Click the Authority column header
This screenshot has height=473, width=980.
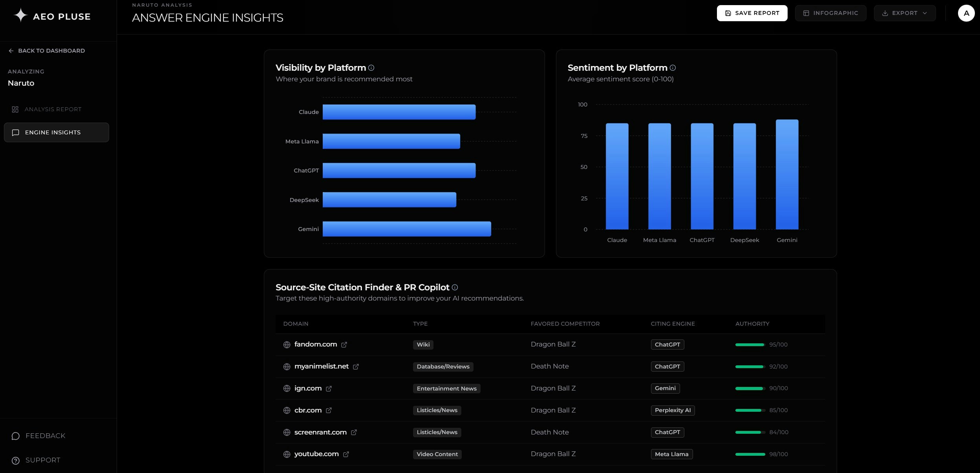click(x=752, y=324)
